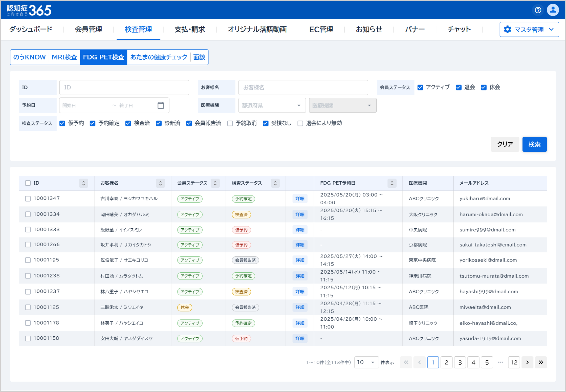This screenshot has height=392, width=566.
Task: Open the help question-mark icon
Action: 538,10
